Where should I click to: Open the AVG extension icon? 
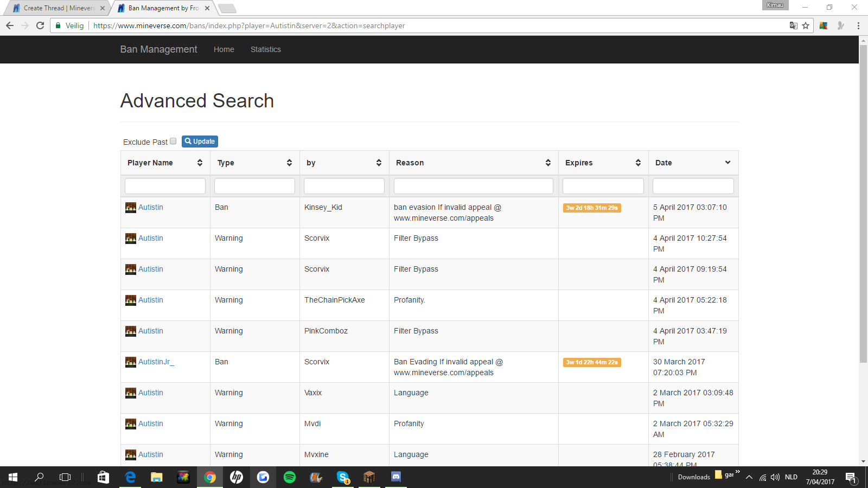[x=824, y=25]
